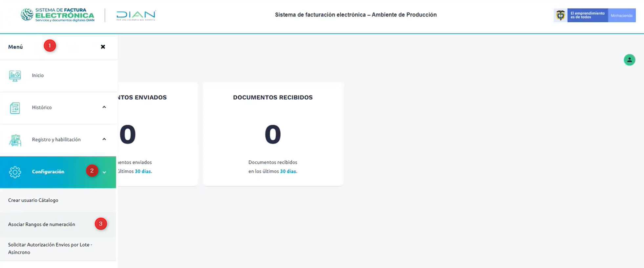
Task: Click the Minhacienda banner link
Action: 621,15
